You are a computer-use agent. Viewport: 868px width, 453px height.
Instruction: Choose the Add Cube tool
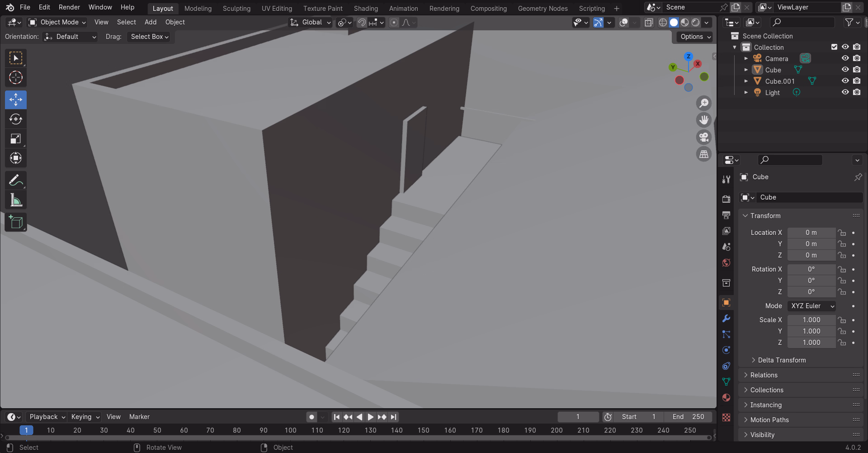point(16,222)
